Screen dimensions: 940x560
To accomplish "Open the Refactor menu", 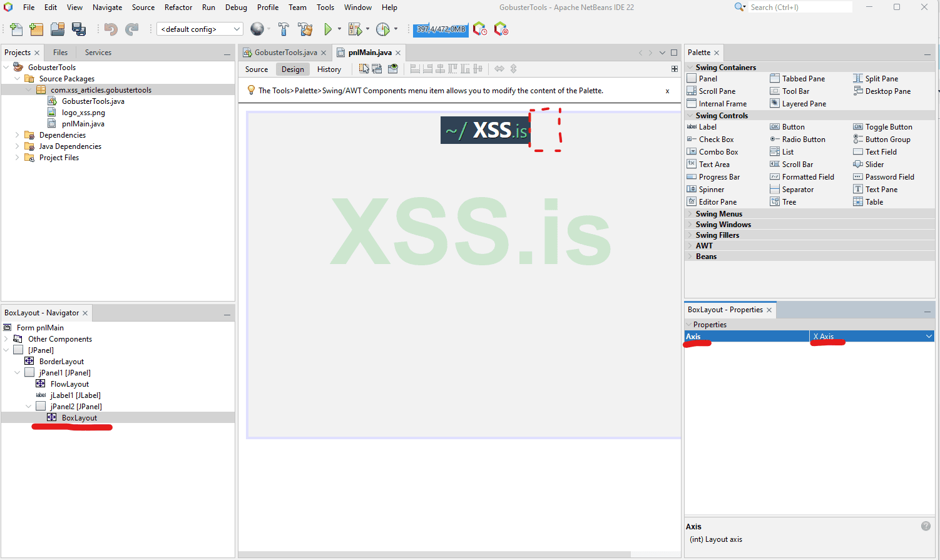I will click(178, 8).
